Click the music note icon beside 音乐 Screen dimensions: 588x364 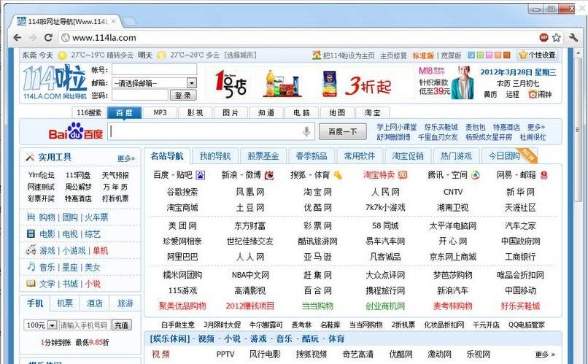[x=31, y=266]
